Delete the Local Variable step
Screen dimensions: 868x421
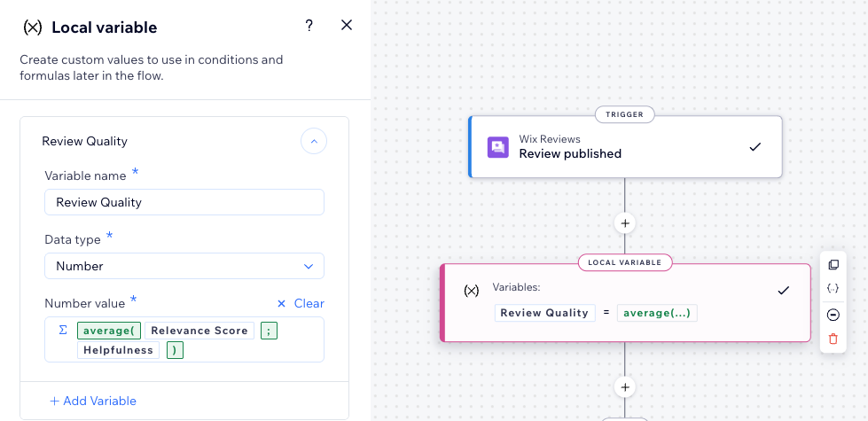pyautogui.click(x=833, y=339)
